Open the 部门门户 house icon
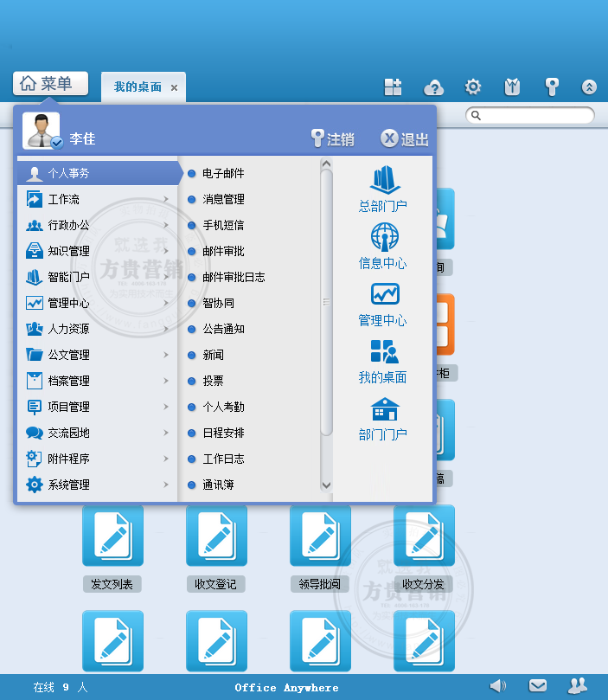Viewport: 608px width, 700px height. (x=384, y=409)
